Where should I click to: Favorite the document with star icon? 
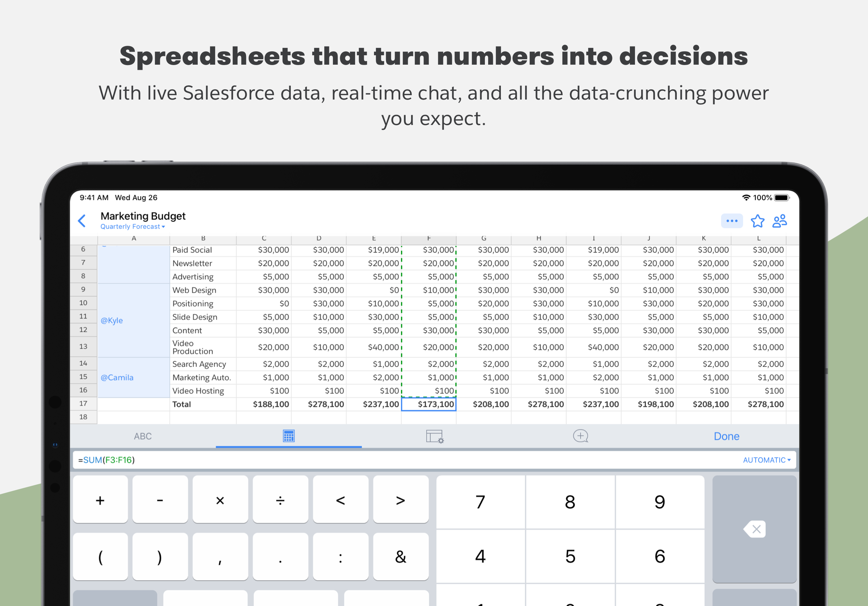click(x=757, y=221)
